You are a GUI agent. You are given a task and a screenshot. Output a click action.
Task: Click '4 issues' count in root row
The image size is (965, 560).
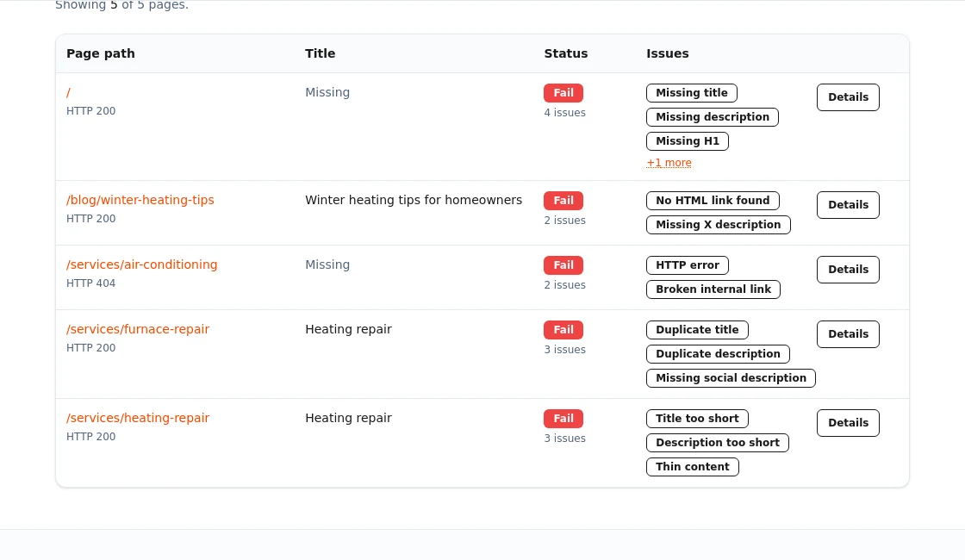[564, 113]
